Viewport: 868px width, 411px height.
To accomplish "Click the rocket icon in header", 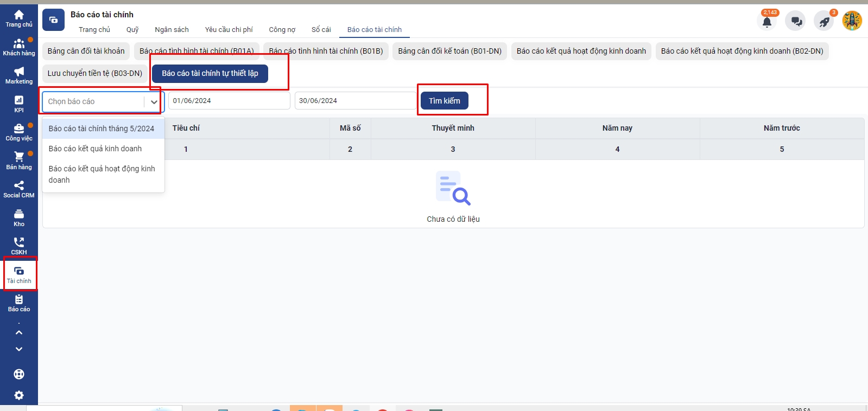I will point(824,22).
